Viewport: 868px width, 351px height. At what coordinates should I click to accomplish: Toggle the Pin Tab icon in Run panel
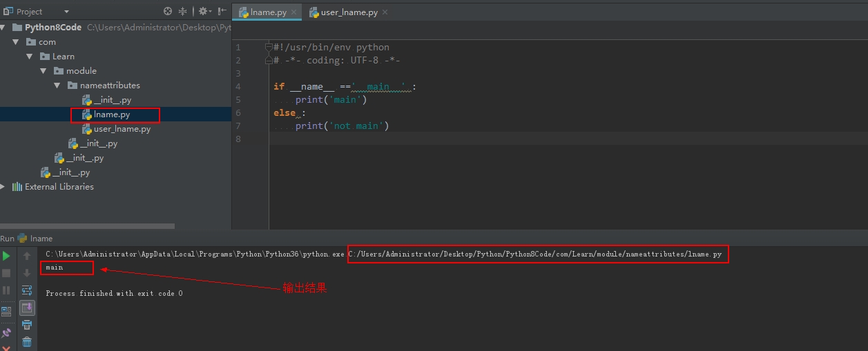point(7,333)
